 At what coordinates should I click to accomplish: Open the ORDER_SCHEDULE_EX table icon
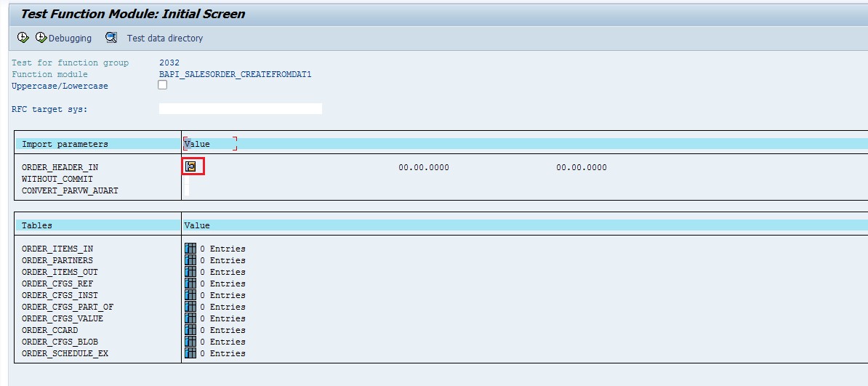tap(190, 353)
